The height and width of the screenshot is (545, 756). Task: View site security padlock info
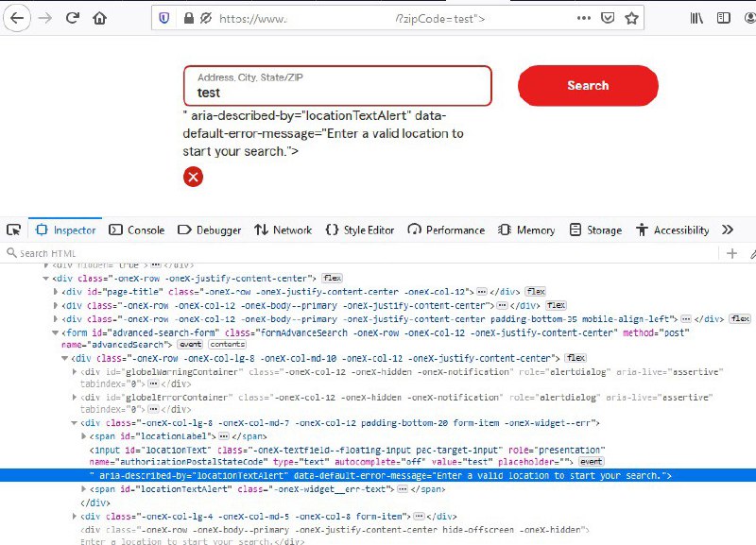click(x=189, y=18)
